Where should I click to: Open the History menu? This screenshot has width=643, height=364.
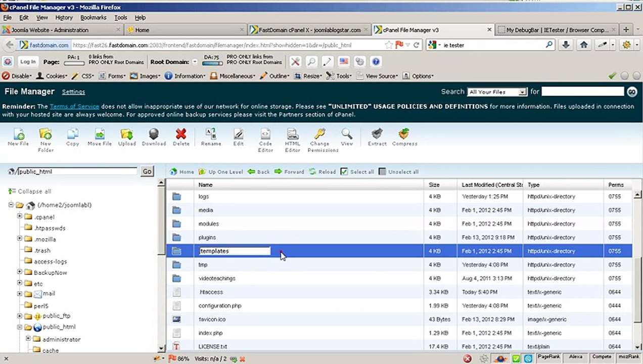[x=64, y=17]
